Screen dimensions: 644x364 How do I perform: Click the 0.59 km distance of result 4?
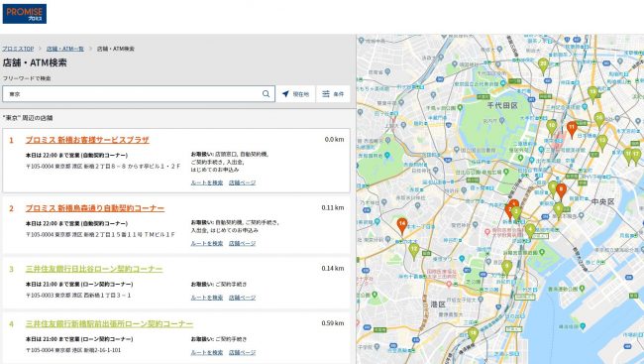(333, 323)
